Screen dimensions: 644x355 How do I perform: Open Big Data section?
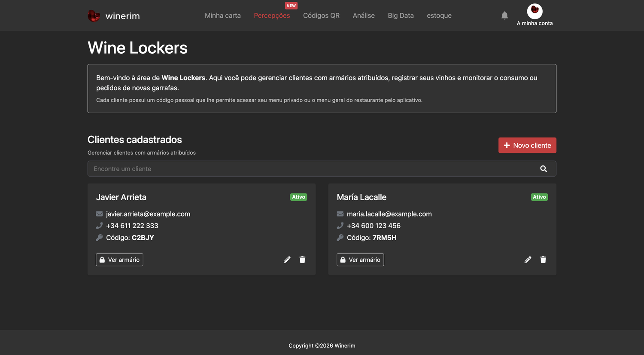pos(401,15)
